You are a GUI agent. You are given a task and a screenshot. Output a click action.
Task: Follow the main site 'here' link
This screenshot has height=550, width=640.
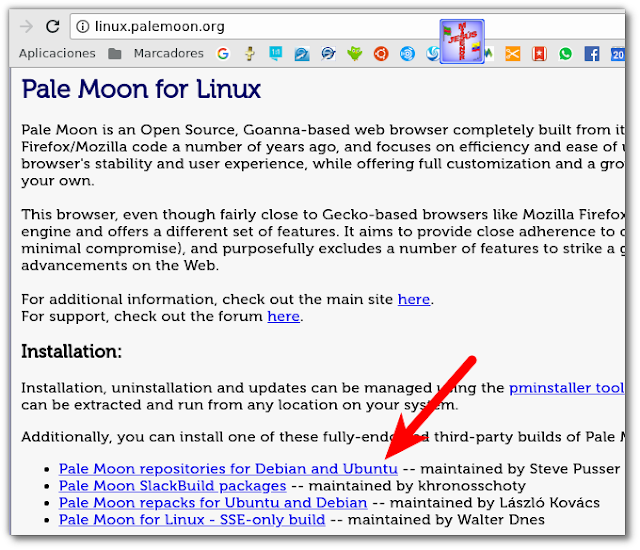click(414, 299)
